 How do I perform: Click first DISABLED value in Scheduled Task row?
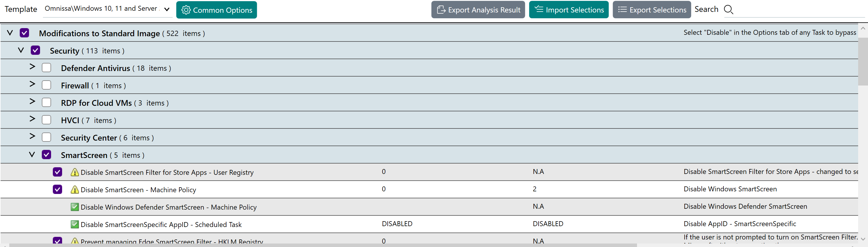coord(397,224)
